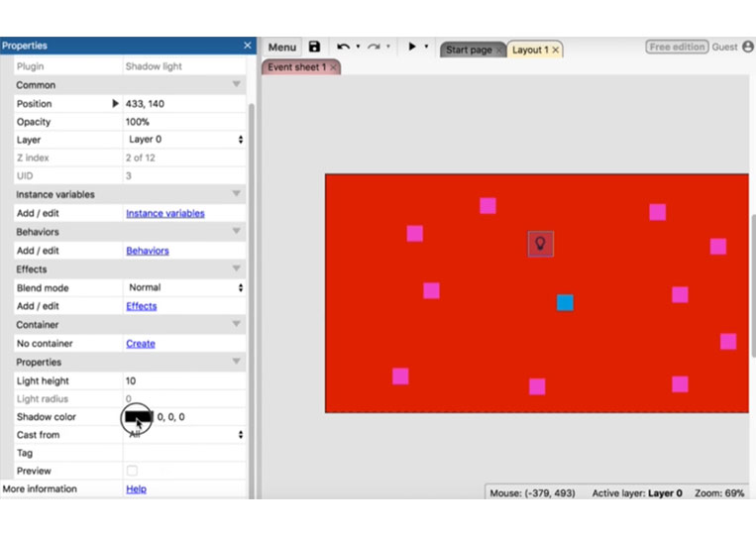Click the Shadow color value 0, 0, 0
The image size is (756, 536).
click(171, 417)
